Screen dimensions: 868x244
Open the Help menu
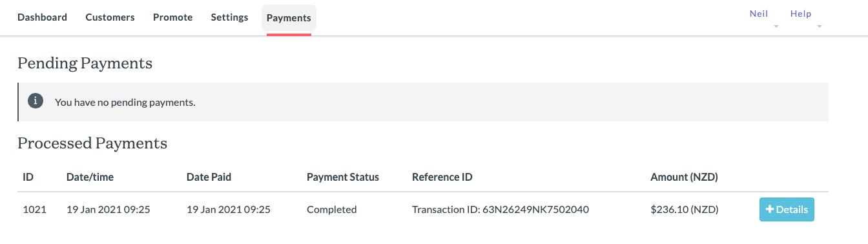pos(801,14)
